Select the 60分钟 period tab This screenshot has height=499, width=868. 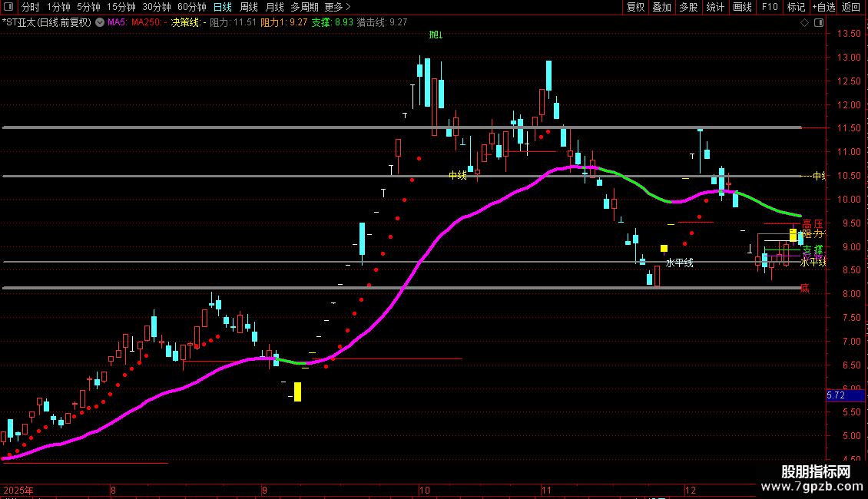pos(191,7)
